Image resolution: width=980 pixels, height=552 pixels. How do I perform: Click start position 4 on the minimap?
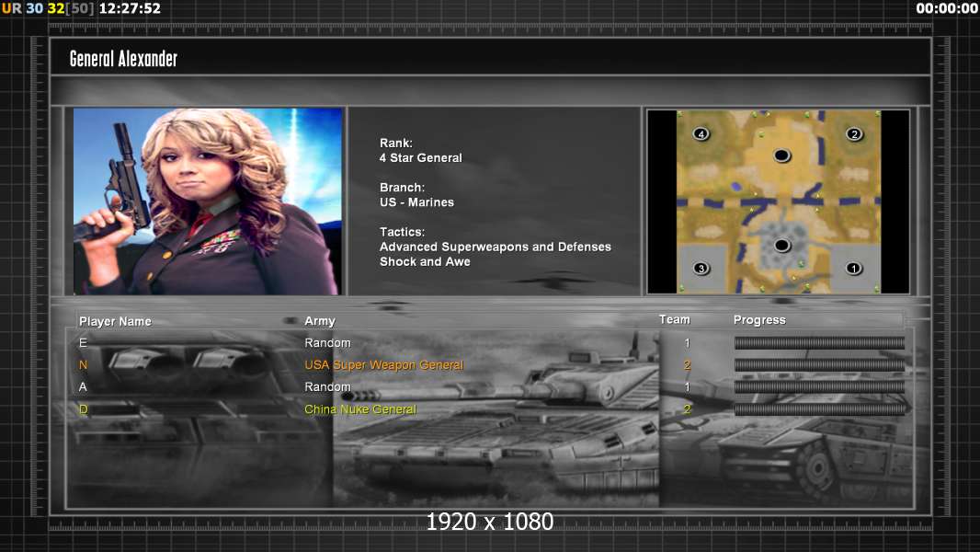[701, 133]
